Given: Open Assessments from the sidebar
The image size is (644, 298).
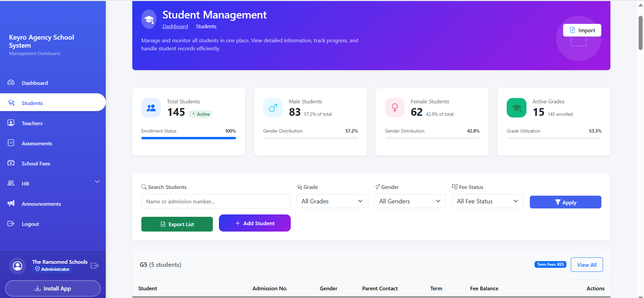Looking at the screenshot, I should [37, 143].
